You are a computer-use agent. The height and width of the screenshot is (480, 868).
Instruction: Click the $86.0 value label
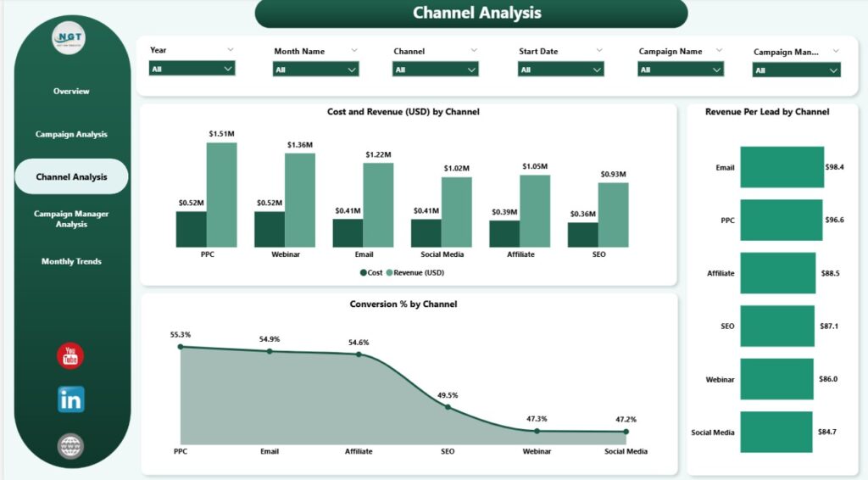[828, 379]
